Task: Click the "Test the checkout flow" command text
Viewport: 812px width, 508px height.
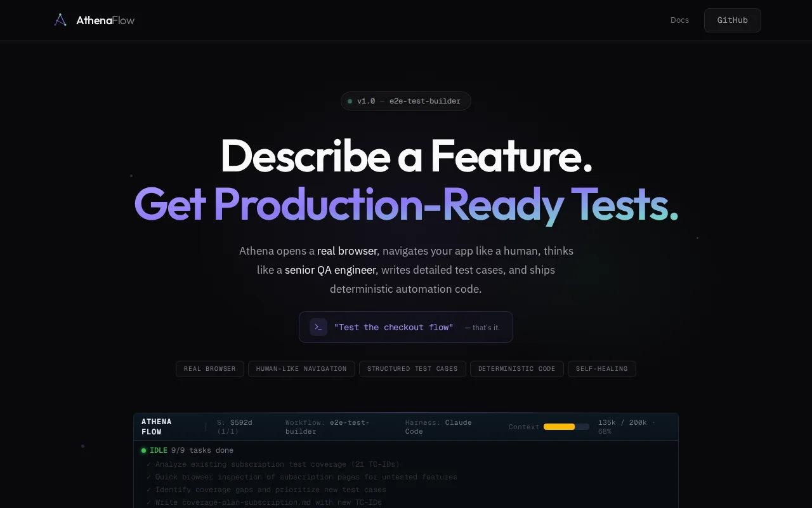Action: [393, 327]
